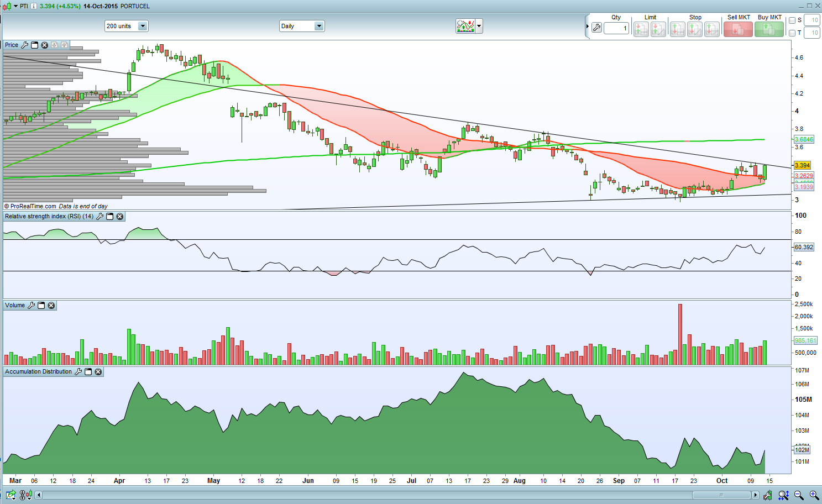Click the second Stop order icon

pyautogui.click(x=695, y=29)
